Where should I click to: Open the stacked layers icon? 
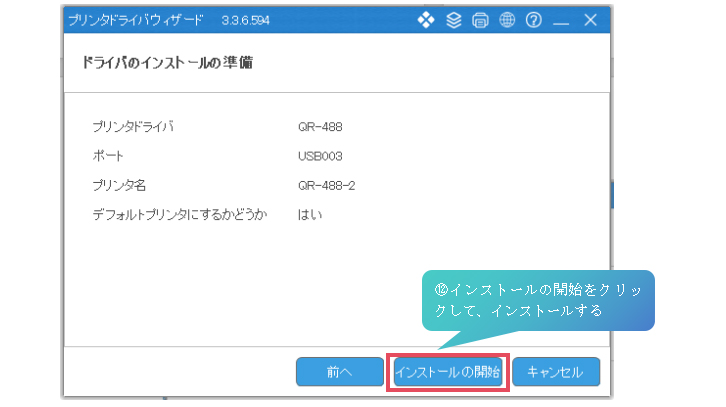pyautogui.click(x=453, y=20)
